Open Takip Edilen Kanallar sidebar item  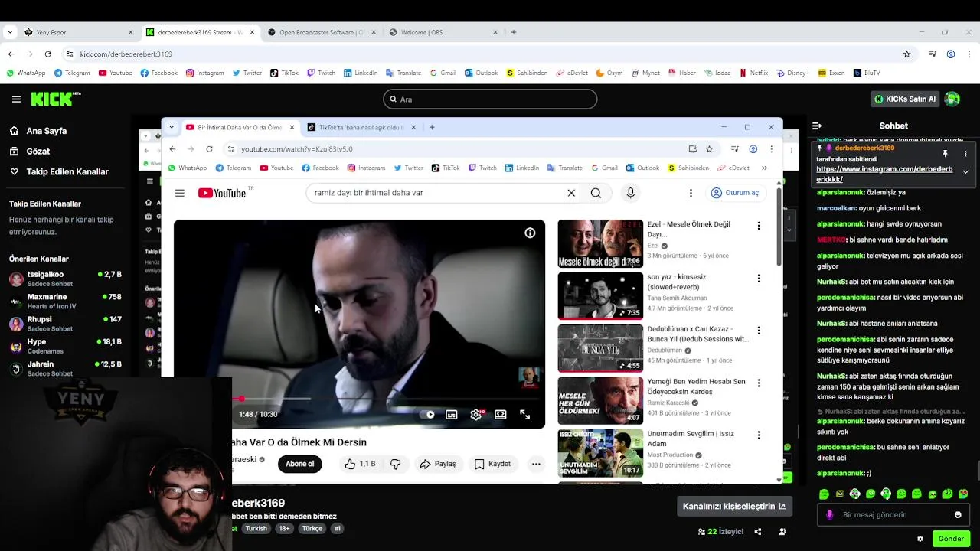(67, 172)
